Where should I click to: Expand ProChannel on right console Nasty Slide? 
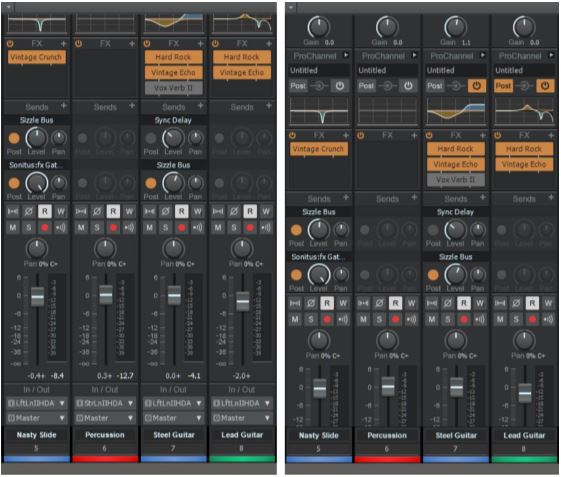[346, 55]
